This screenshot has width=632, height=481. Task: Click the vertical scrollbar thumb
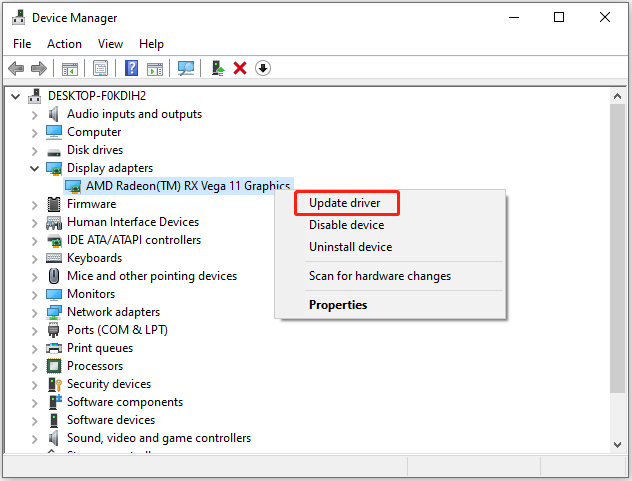[x=617, y=248]
